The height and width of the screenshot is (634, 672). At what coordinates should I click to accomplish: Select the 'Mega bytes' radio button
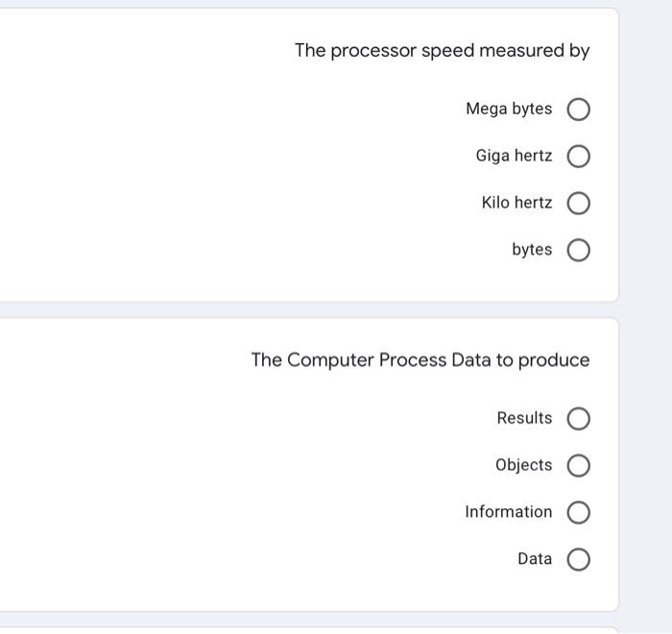(578, 110)
